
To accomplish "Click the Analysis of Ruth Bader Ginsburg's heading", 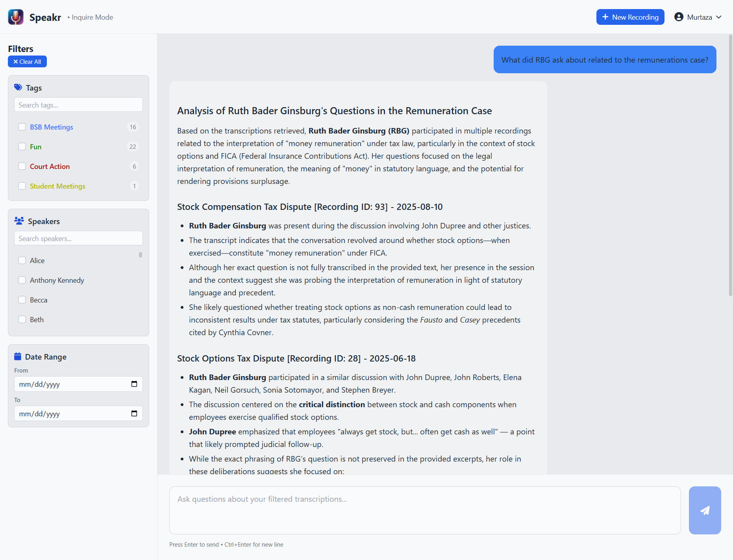I will click(335, 111).
